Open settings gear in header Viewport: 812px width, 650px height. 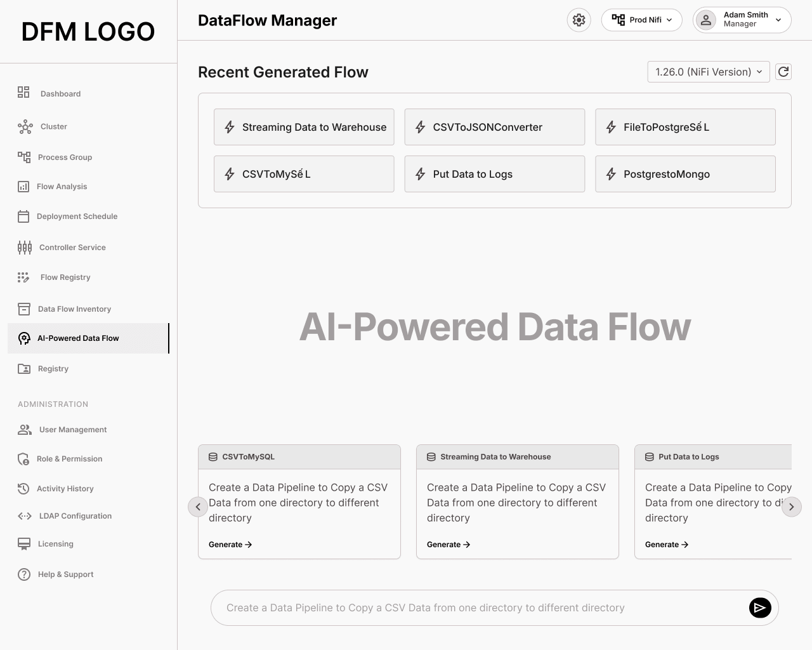coord(579,20)
